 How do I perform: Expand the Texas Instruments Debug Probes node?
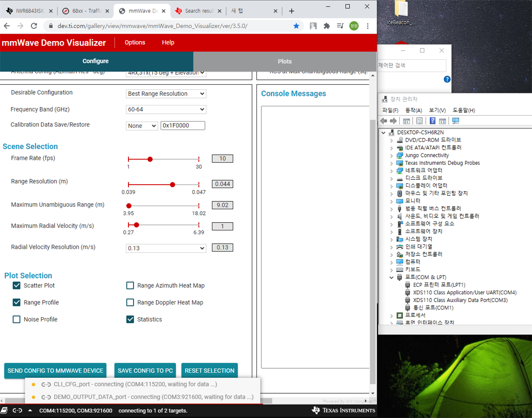[x=391, y=163]
